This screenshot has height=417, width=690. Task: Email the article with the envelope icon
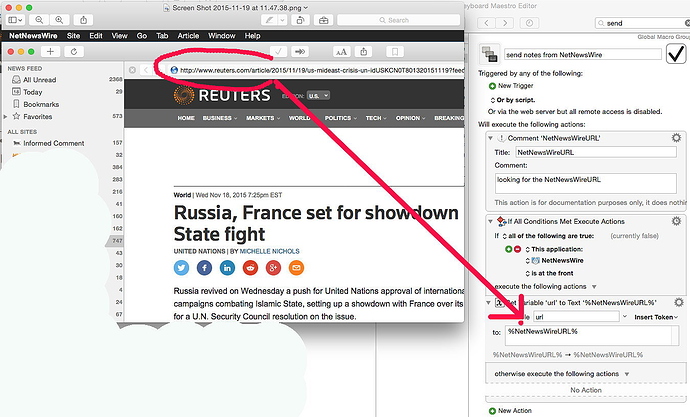click(296, 267)
